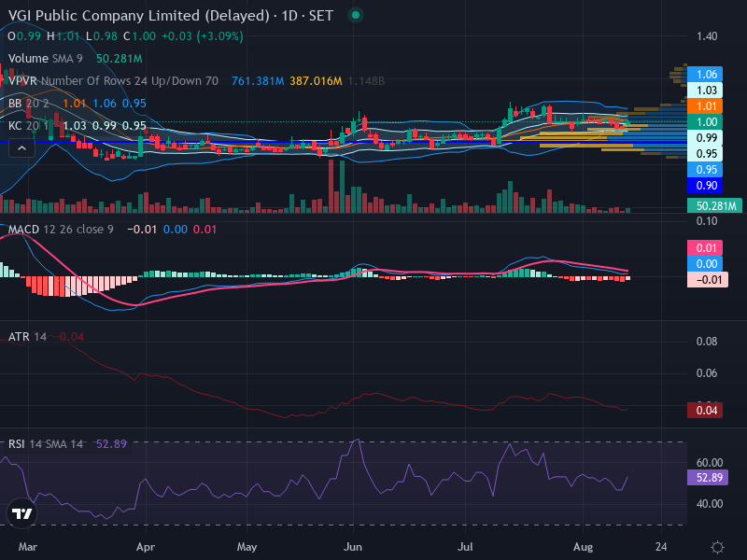Click the purple 52.89 RSI value label
Screen dimensions: 747x560
tap(708, 477)
